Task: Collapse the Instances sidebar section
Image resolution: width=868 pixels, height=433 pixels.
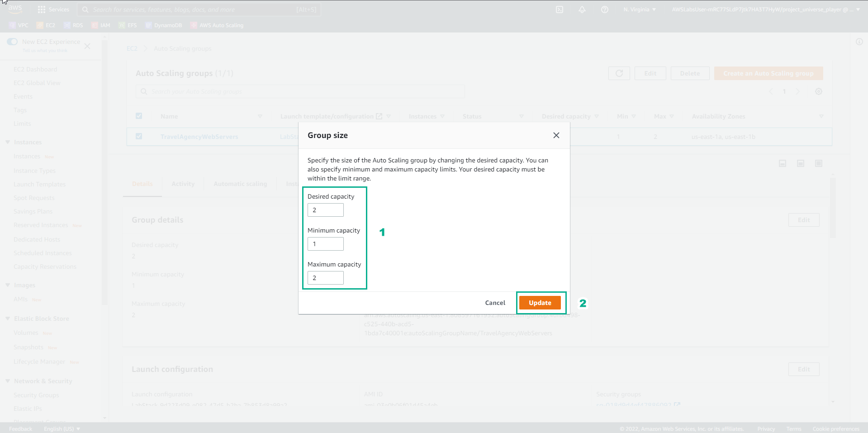Action: [8, 142]
